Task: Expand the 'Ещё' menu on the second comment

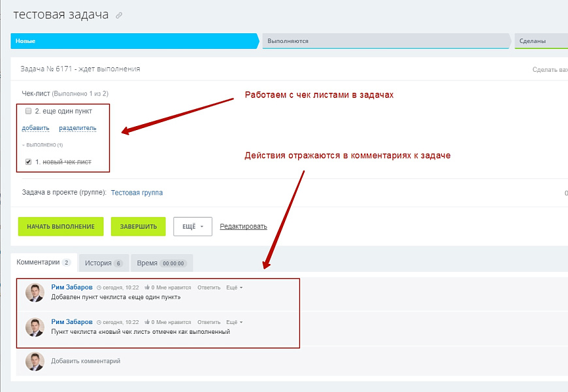Action: (x=234, y=322)
